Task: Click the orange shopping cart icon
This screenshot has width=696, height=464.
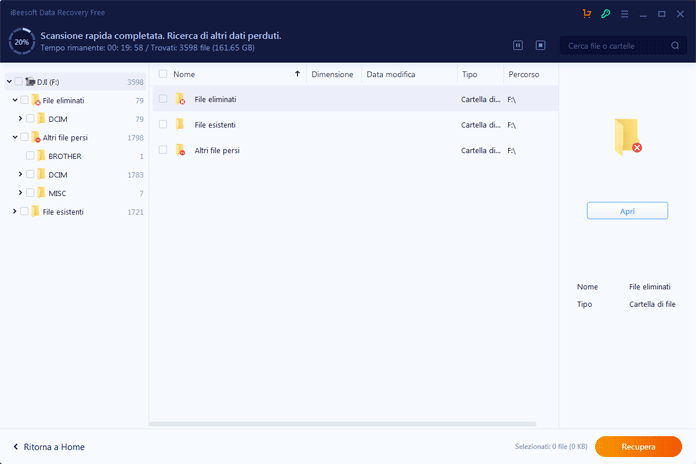Action: (586, 14)
